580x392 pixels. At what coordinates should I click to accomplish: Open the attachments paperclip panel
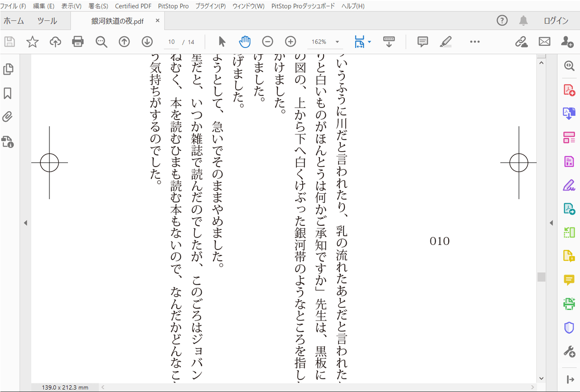point(8,117)
